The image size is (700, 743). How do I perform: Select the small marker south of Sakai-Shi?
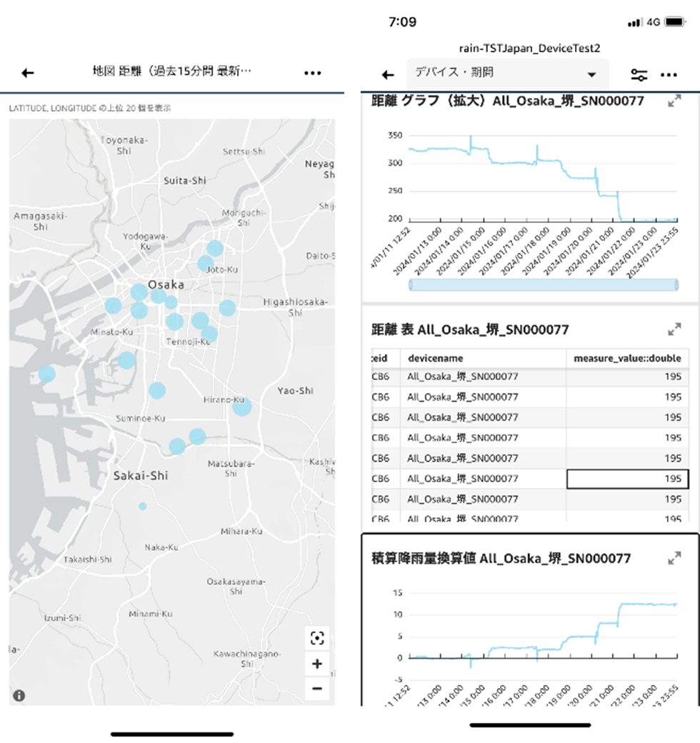pyautogui.click(x=142, y=507)
